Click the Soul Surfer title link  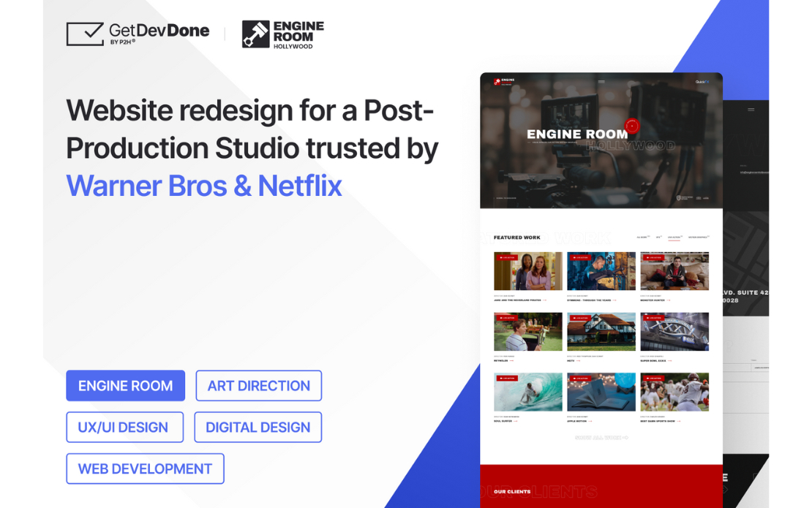point(505,421)
